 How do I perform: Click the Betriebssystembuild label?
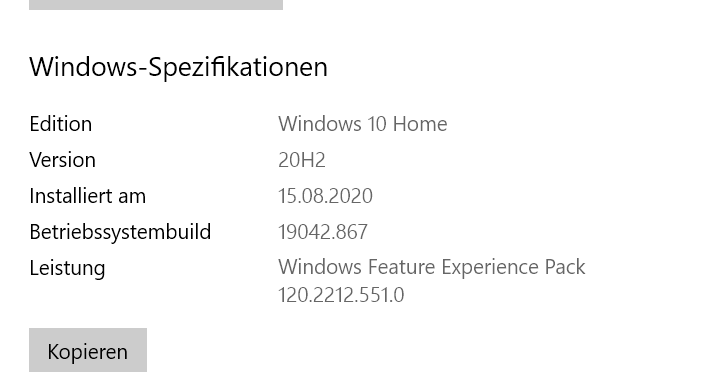(120, 232)
